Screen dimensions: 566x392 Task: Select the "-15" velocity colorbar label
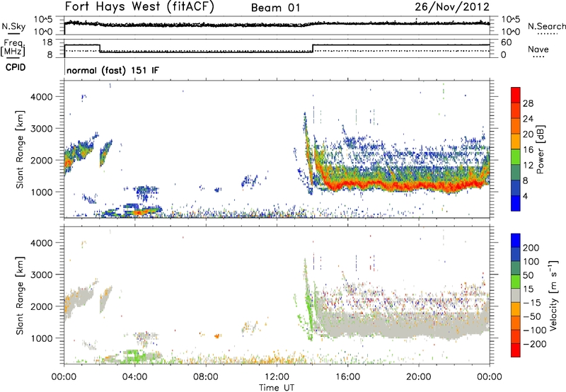point(532,303)
